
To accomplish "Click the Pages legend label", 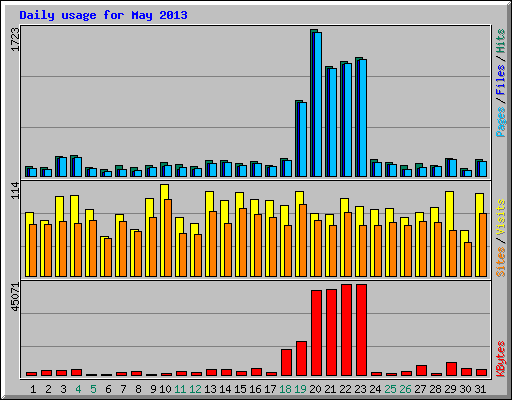I will click(x=500, y=122).
